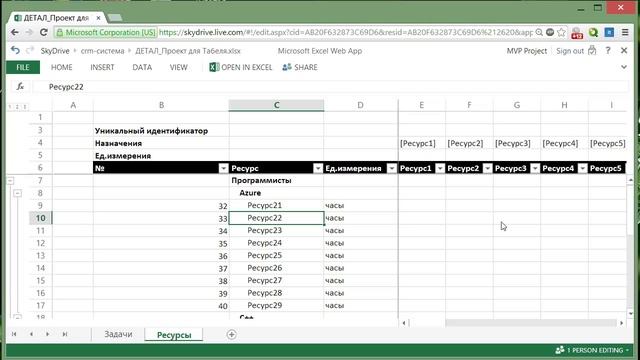Open the Ресурс4 column filter dropdown

tap(582, 168)
